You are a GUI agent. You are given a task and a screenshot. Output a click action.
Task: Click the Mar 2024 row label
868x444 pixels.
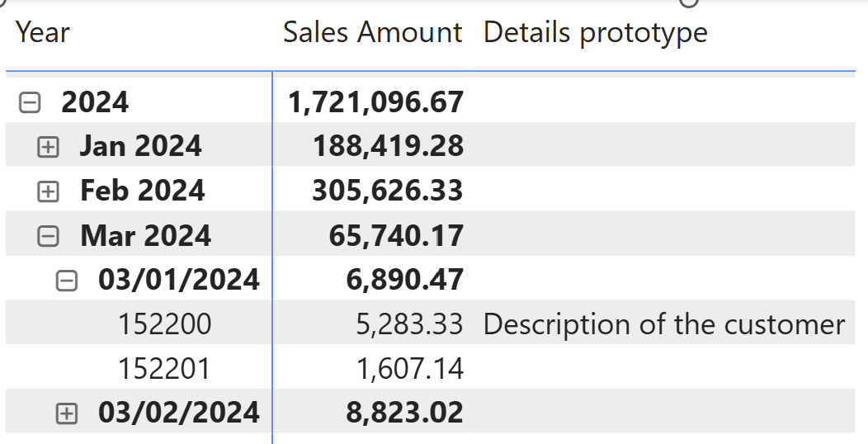tap(145, 236)
